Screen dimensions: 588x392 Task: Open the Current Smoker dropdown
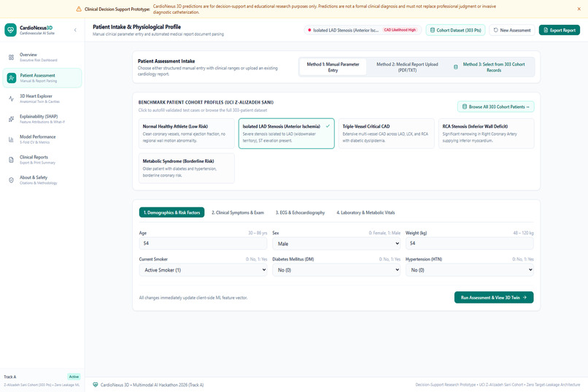point(204,269)
